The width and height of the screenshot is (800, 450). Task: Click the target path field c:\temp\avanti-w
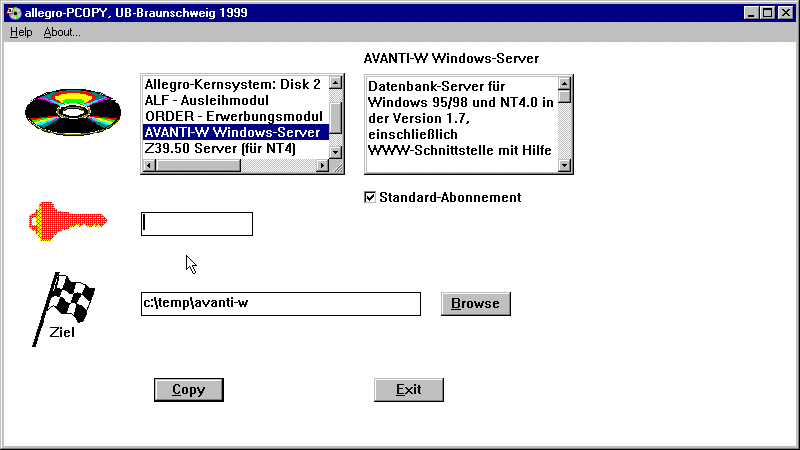coord(281,304)
